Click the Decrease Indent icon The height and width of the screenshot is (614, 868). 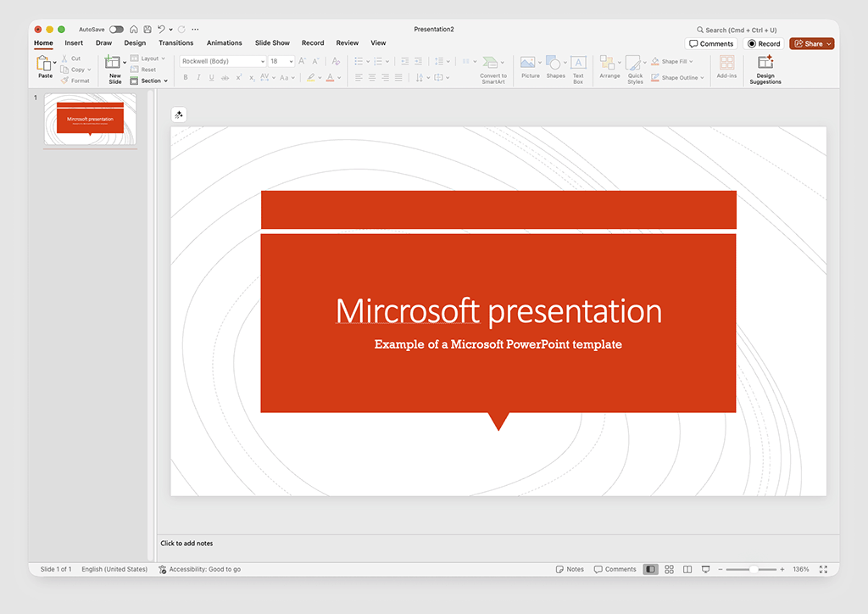click(404, 61)
